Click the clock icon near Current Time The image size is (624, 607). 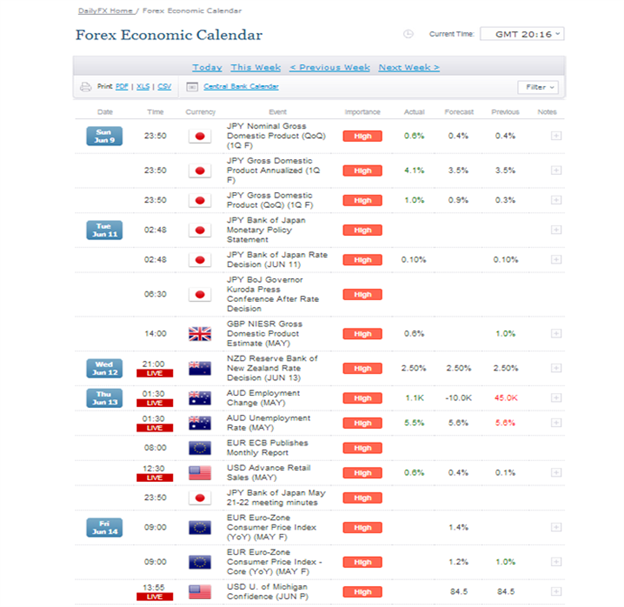408,34
